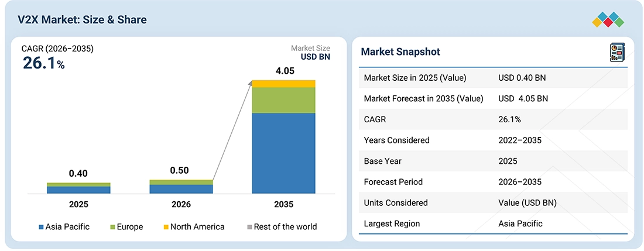Click the 'Market Forecast in 2035 (Value)' row label
The width and height of the screenshot is (644, 251).
click(x=423, y=98)
